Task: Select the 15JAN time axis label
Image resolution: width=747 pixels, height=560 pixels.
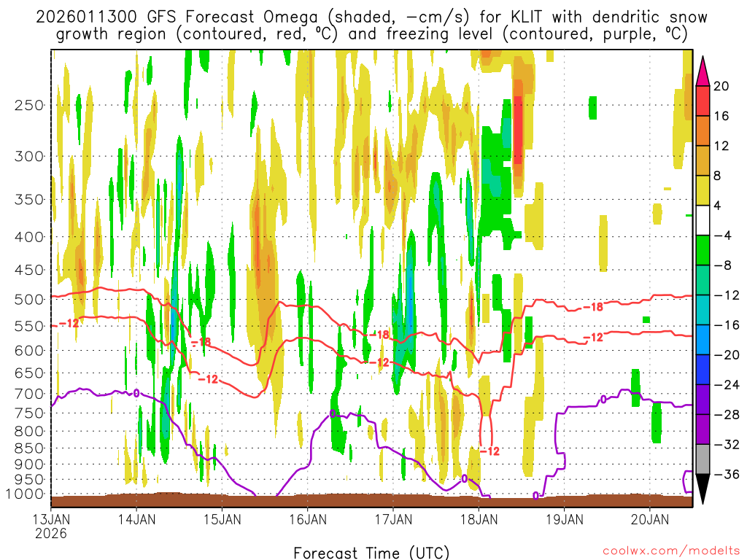Action: click(x=222, y=519)
